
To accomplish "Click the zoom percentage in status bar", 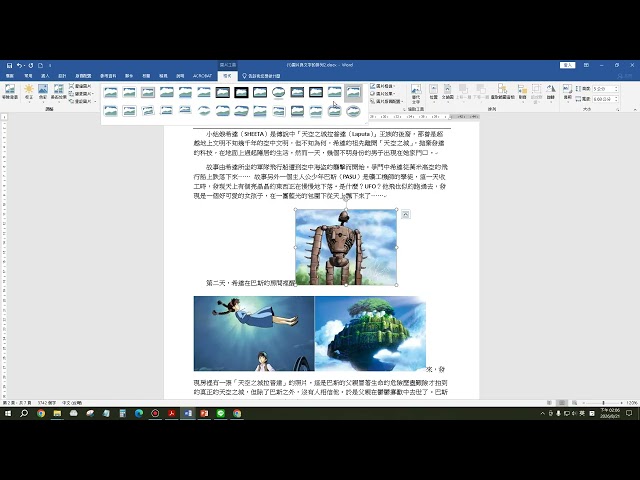I will coord(632,403).
